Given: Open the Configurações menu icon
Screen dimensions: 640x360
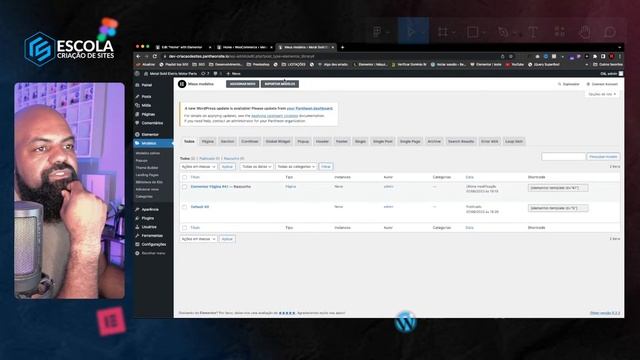Looking at the screenshot, I should 137,244.
